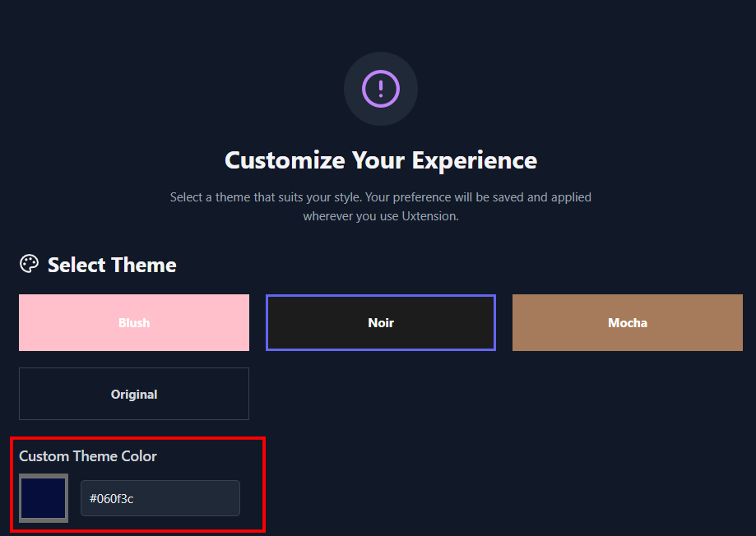The image size is (756, 536).
Task: Pick the brown Mocha theme tile
Action: (x=627, y=322)
